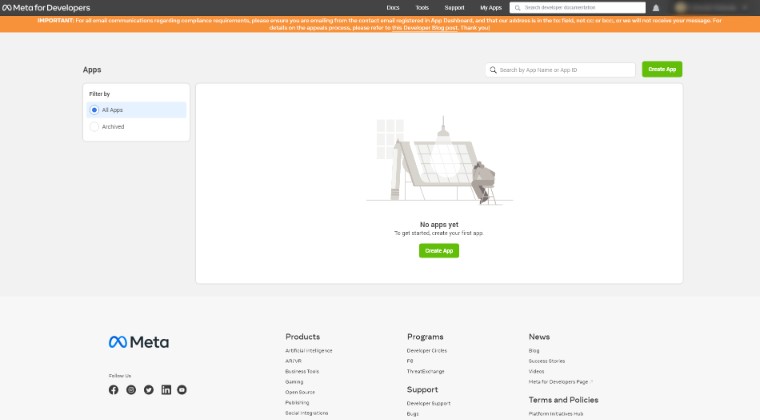This screenshot has width=760, height=420.
Task: Open ThreatExchange footer link
Action: 426,371
